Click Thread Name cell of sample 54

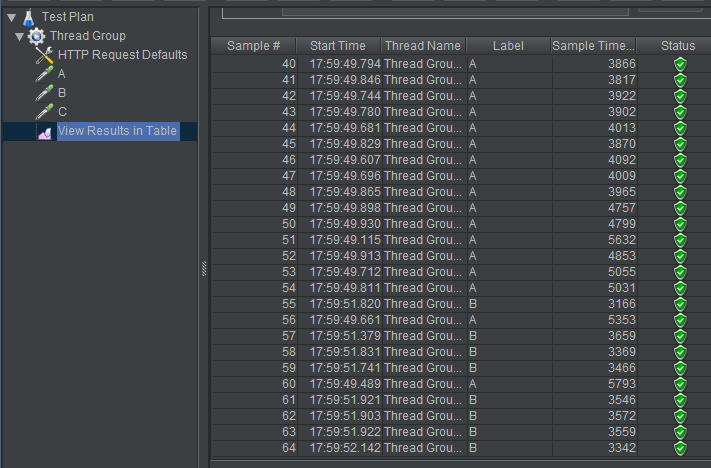[423, 288]
